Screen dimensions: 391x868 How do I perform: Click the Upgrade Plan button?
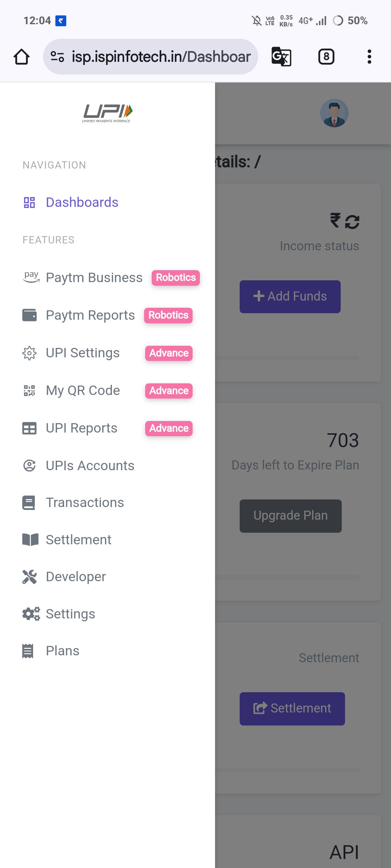[x=290, y=516]
